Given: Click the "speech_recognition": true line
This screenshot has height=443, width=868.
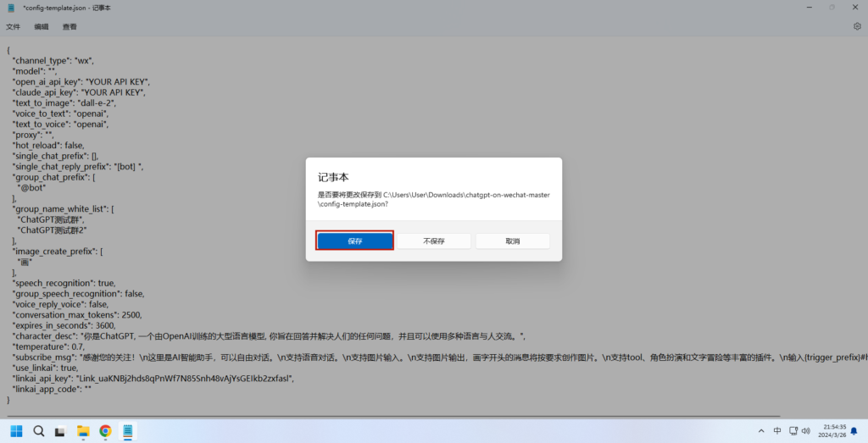Looking at the screenshot, I should [x=64, y=283].
